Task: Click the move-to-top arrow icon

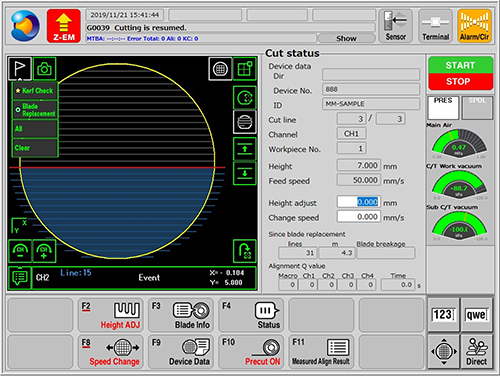Action: pyautogui.click(x=245, y=149)
